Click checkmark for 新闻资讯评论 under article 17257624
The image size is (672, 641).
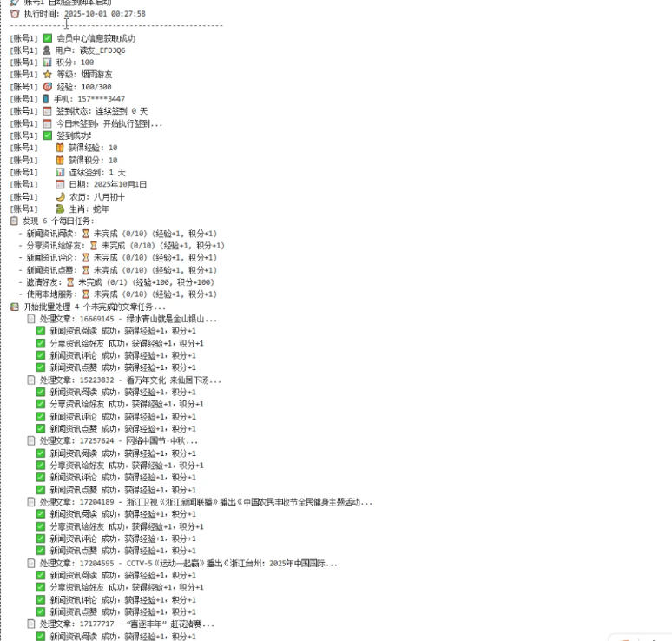click(41, 477)
